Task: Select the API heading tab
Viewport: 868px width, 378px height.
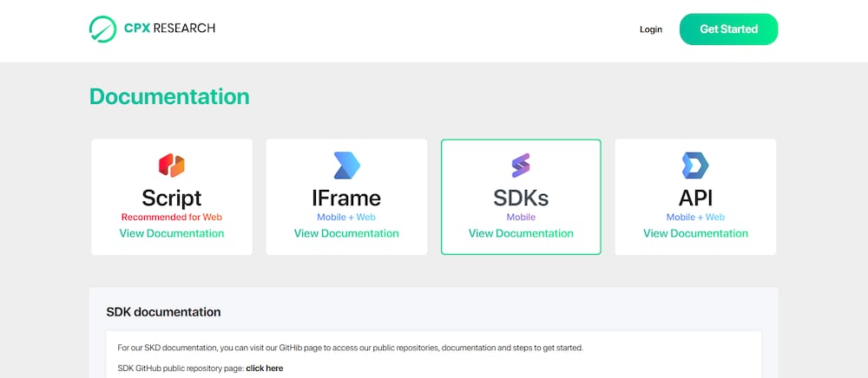Action: pyautogui.click(x=695, y=198)
